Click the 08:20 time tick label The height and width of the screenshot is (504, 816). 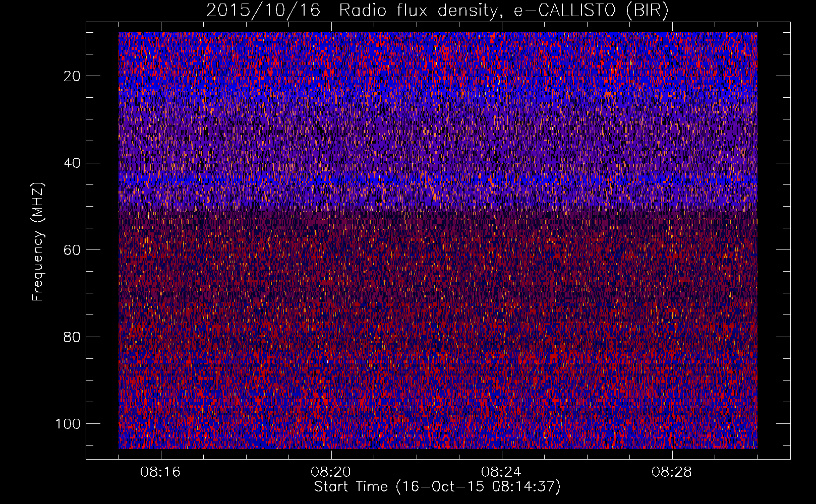click(x=331, y=472)
